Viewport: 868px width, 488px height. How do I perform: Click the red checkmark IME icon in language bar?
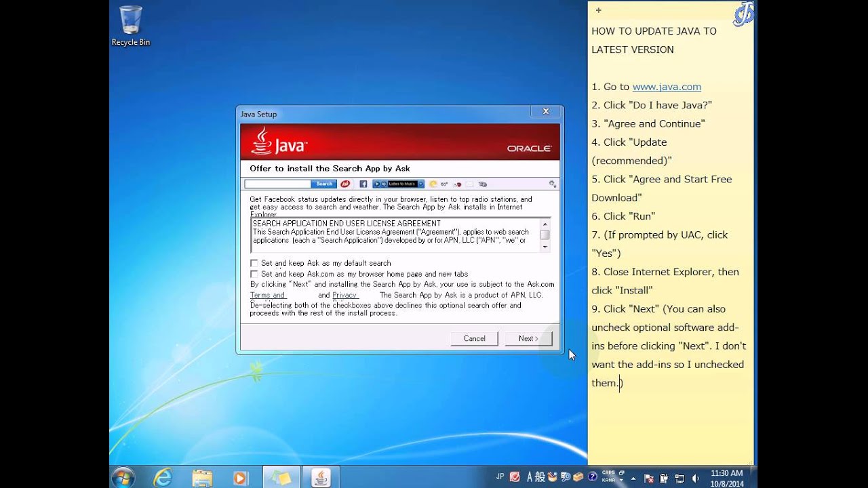pyautogui.click(x=515, y=477)
